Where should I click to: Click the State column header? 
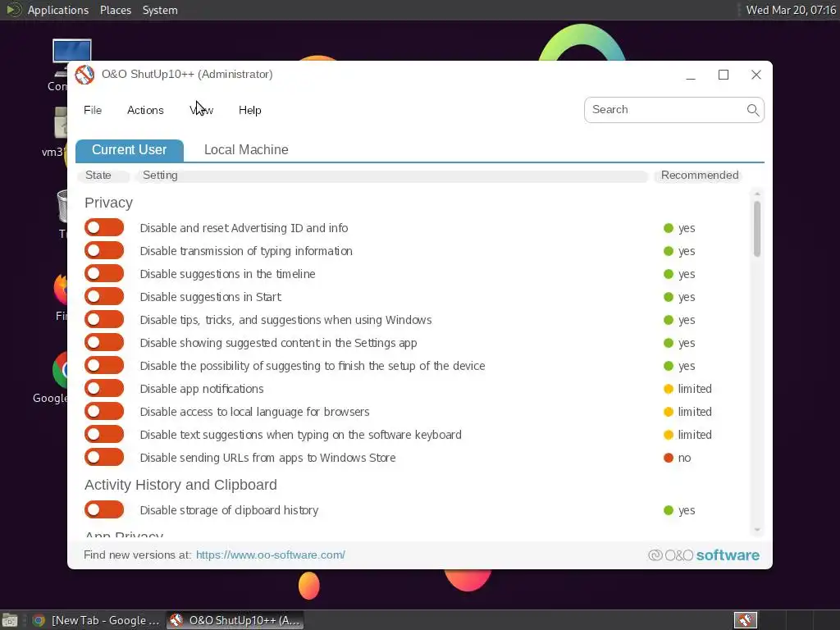coord(103,176)
